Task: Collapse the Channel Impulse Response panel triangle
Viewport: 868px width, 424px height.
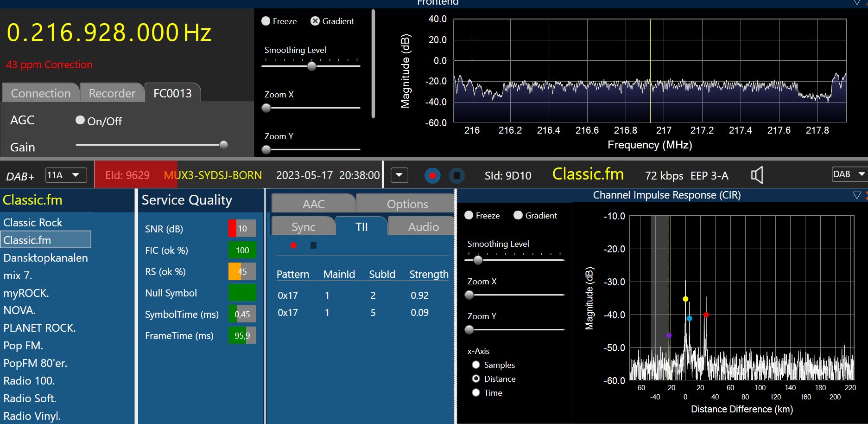Action: tap(856, 195)
